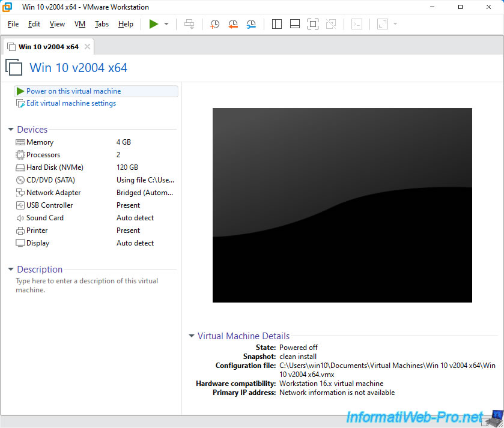Viewport: 504px width, 428px height.
Task: Click the VMware Workstation title bar icon
Action: coord(7,7)
